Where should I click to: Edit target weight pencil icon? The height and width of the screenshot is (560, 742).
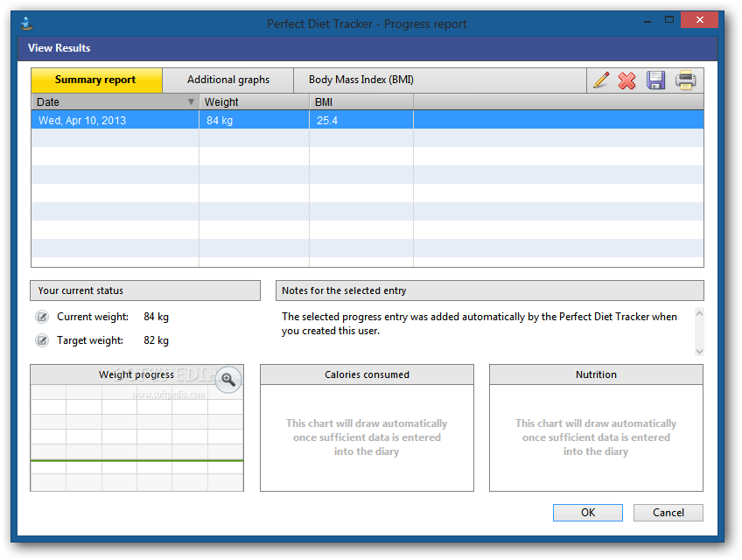[42, 340]
